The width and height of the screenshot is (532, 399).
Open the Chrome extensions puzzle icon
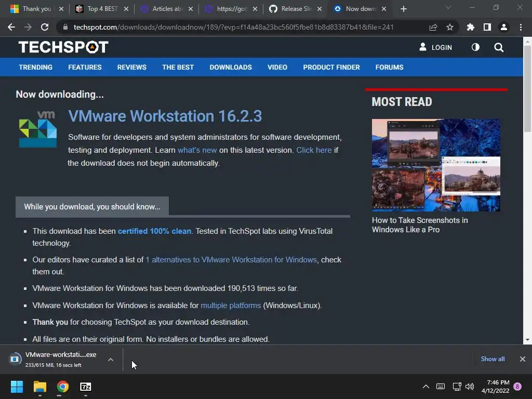[x=470, y=27]
